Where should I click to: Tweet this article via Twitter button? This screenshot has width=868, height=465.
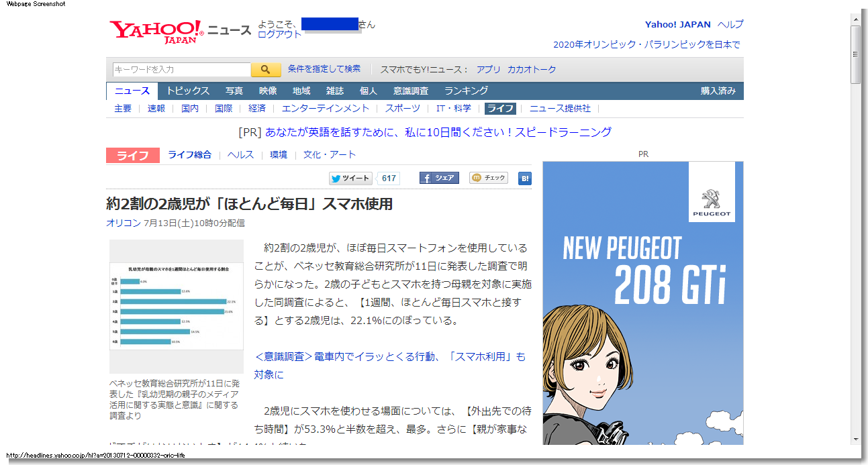click(x=350, y=178)
